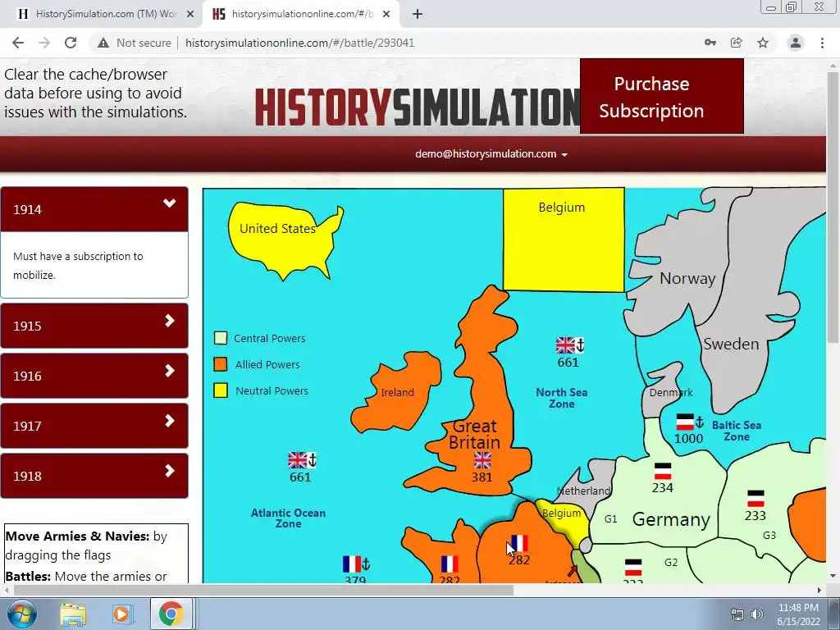Click the British navy flag in North Sea Zone

(569, 345)
